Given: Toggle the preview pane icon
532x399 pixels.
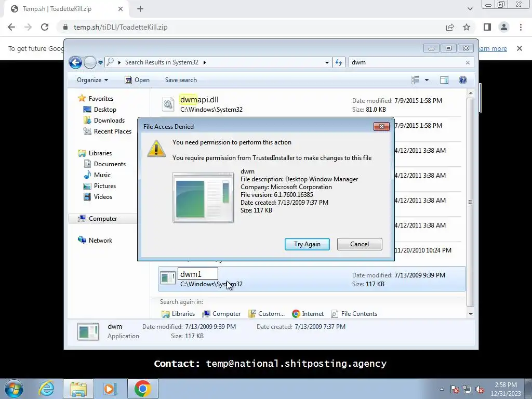Looking at the screenshot, I should coord(444,80).
